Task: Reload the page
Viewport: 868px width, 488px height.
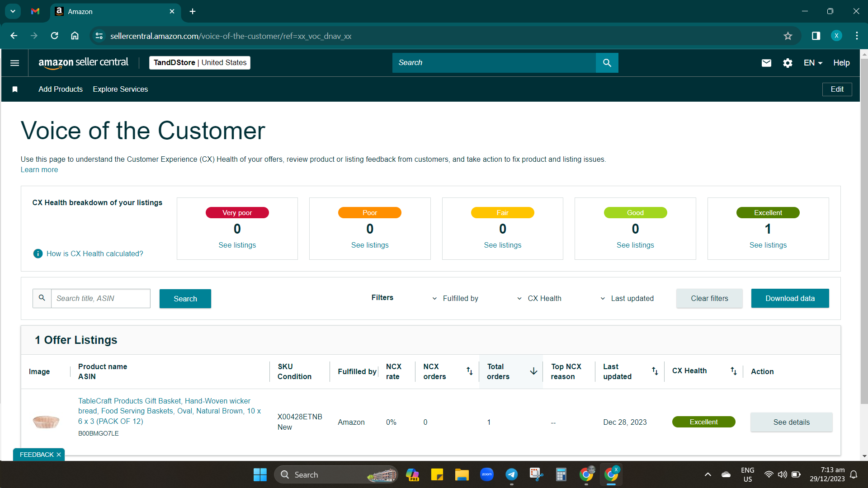Action: [x=55, y=36]
